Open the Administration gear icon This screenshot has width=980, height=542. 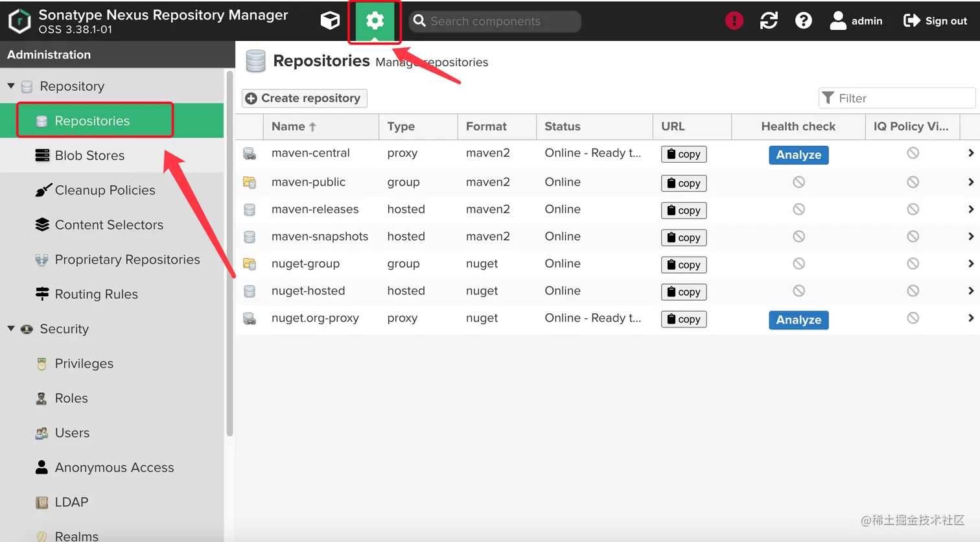click(x=375, y=21)
